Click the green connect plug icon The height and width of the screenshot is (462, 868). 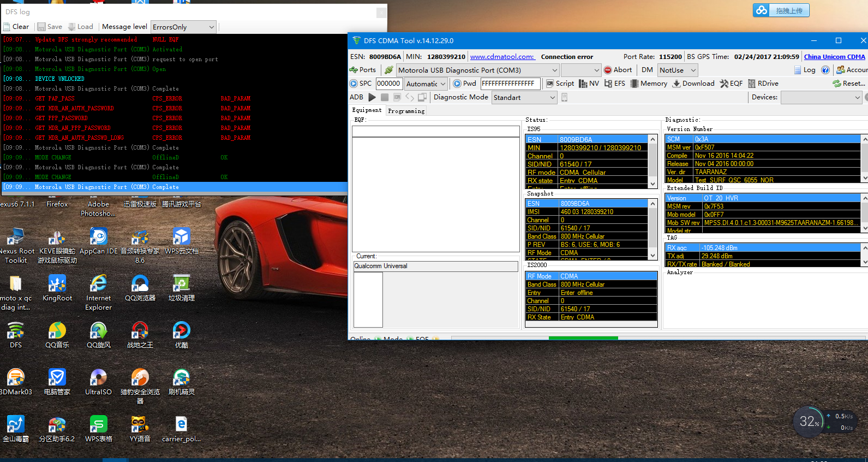coord(388,70)
